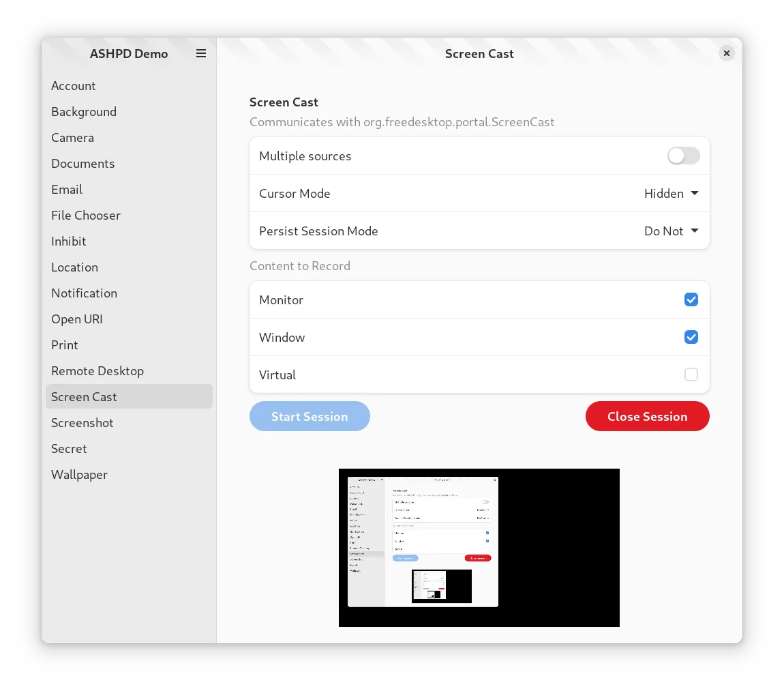Open the hamburger menu in sidebar header
Image resolution: width=784 pixels, height=689 pixels.
tap(201, 53)
